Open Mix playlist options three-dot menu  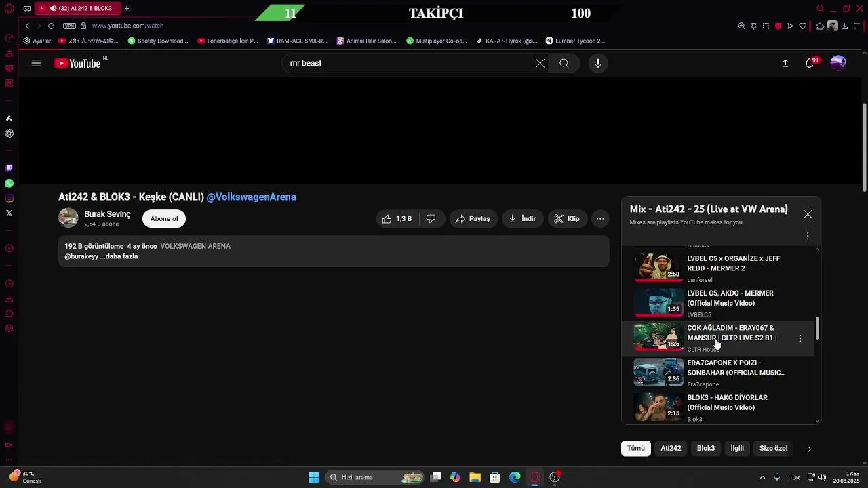tap(808, 236)
